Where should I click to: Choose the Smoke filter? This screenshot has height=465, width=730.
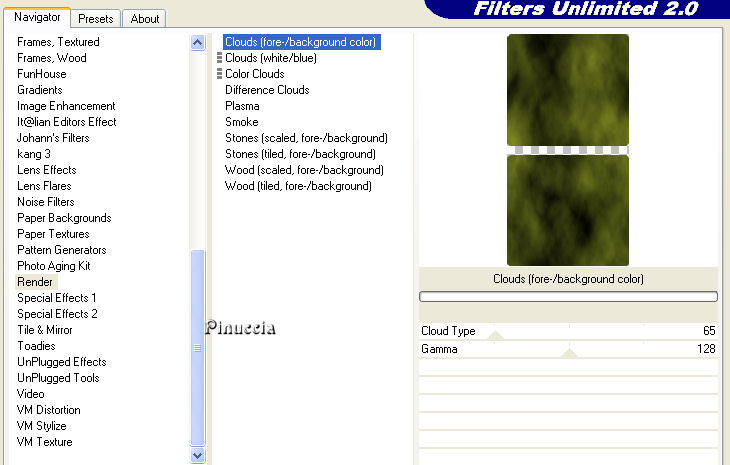point(242,121)
